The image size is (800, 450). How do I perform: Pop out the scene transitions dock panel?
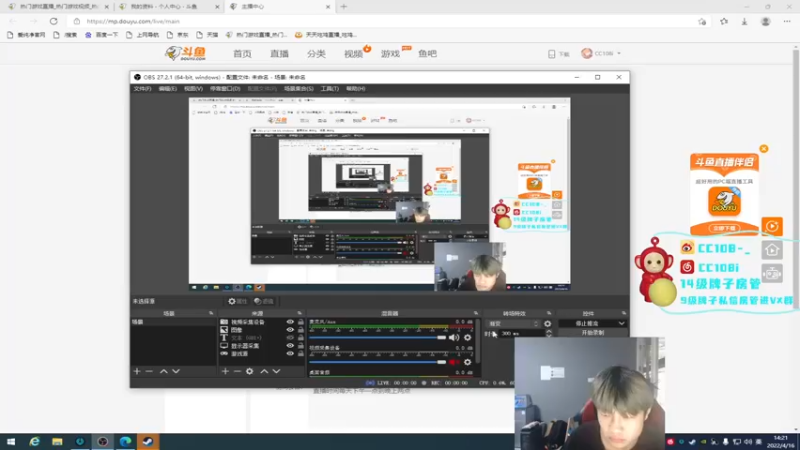[x=549, y=313]
